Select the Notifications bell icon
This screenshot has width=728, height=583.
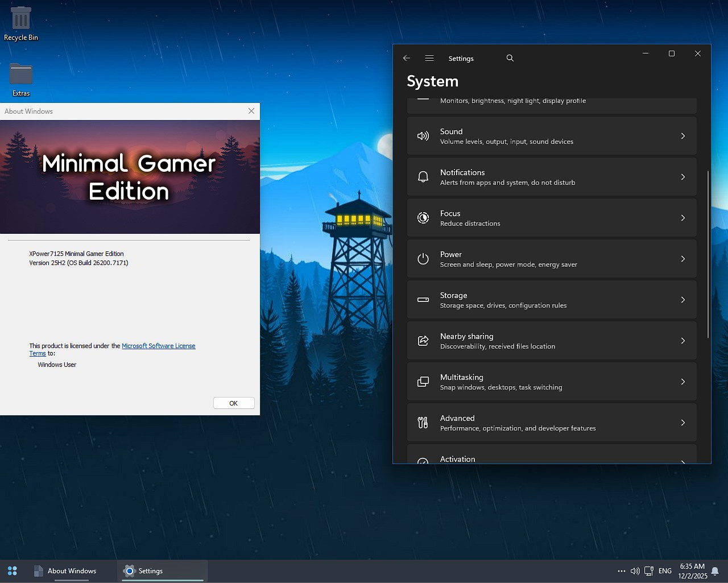423,177
